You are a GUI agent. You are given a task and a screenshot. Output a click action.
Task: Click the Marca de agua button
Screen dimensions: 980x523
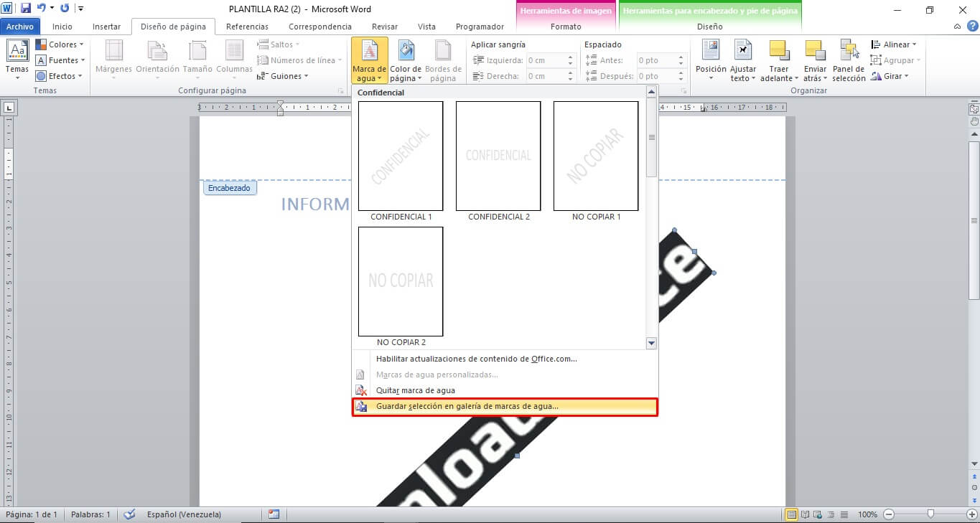click(x=370, y=60)
